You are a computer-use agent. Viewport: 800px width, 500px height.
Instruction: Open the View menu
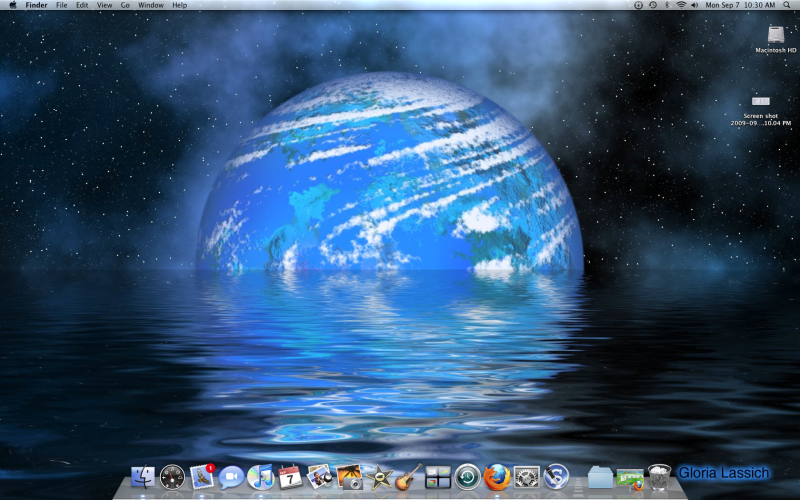105,5
